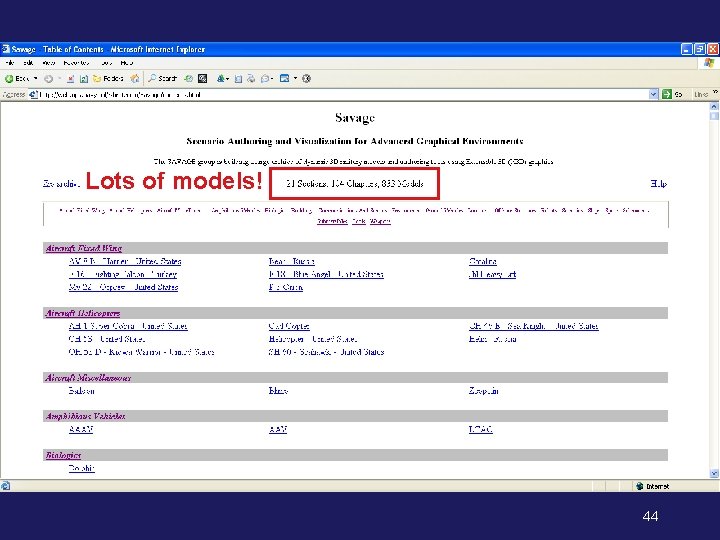Click the Internet zone globe in status bar
This screenshot has width=720, height=540.
[639, 486]
